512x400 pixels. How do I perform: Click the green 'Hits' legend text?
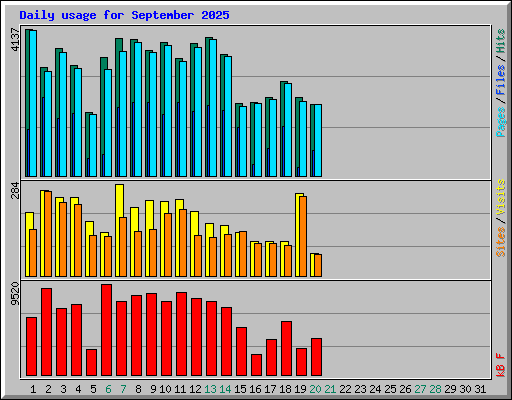(501, 41)
